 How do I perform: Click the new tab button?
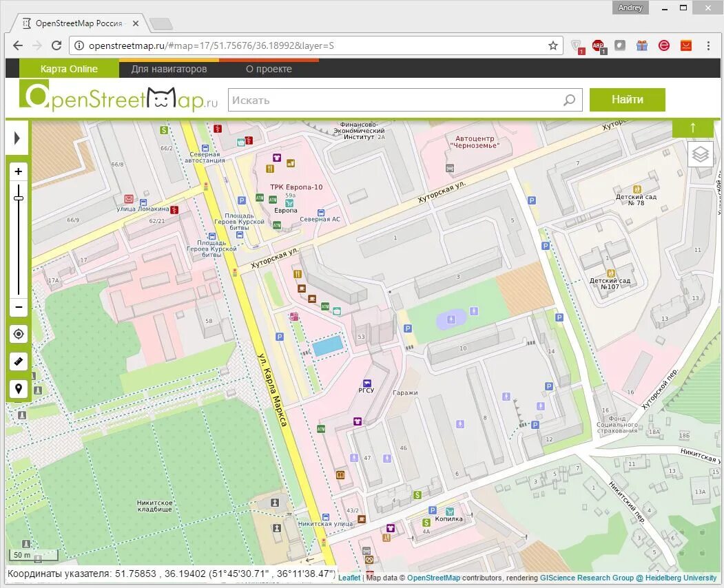point(161,23)
